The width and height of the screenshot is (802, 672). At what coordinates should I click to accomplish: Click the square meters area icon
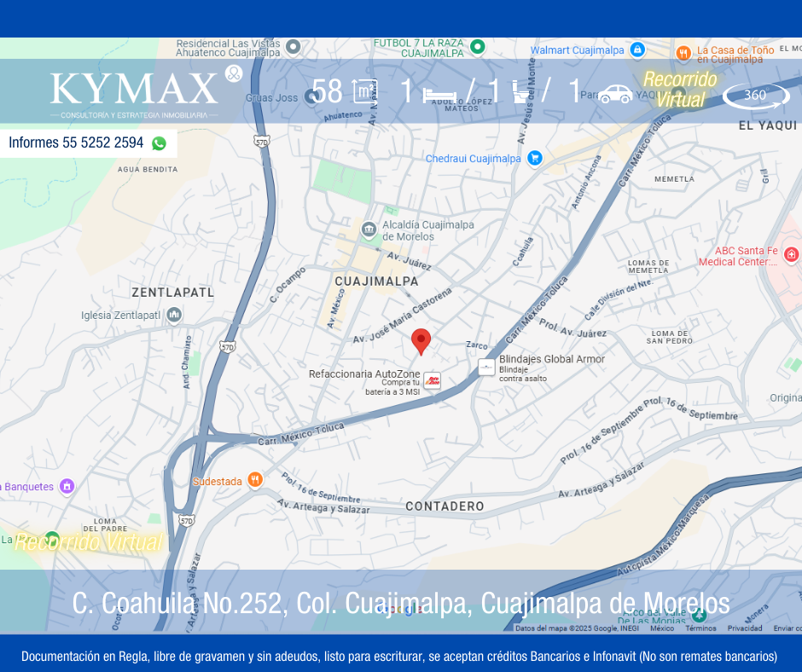365,91
